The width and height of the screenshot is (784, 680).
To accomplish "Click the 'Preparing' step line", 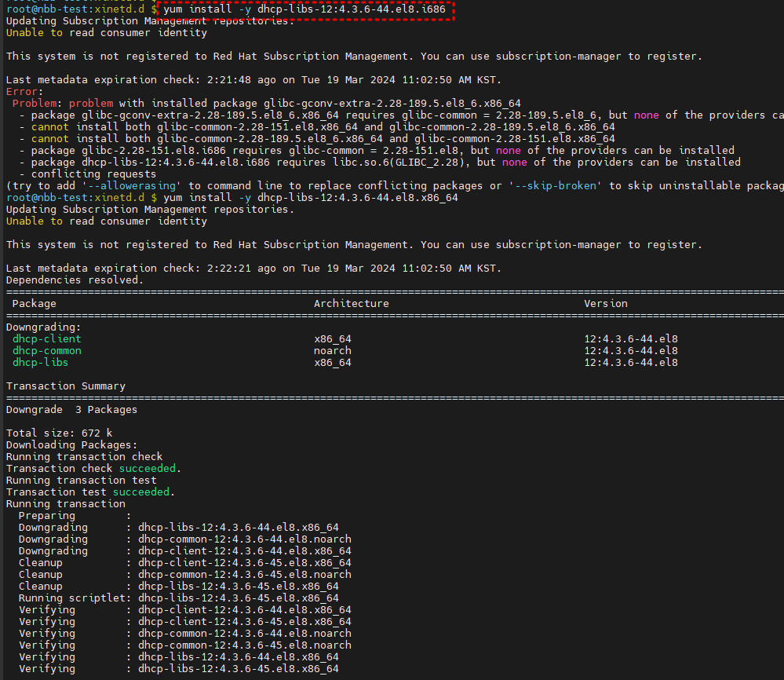I will [75, 516].
